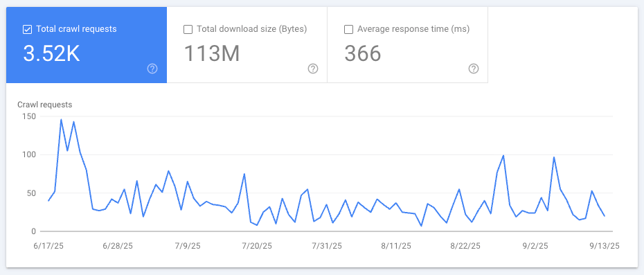
Task: Click the highest chart peak near 150
Action: pos(61,120)
